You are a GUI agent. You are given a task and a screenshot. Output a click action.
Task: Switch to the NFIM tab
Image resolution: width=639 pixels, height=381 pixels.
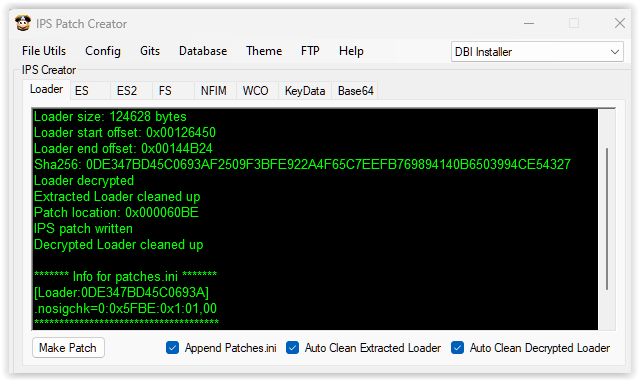pyautogui.click(x=215, y=90)
